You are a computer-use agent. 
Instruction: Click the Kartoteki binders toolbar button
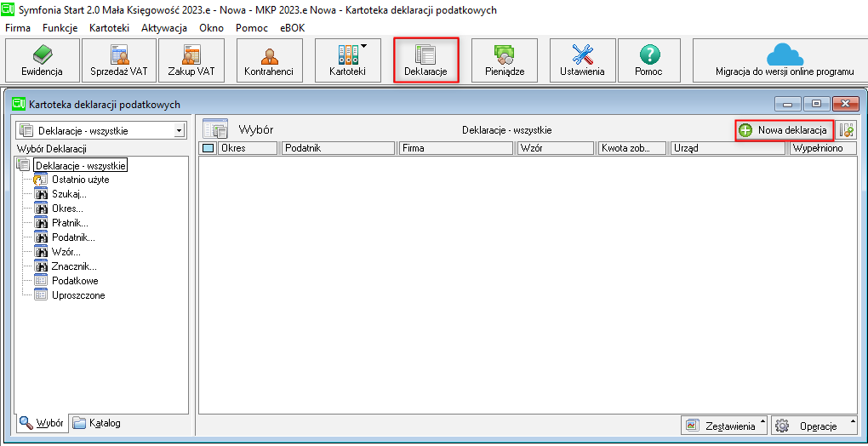348,60
